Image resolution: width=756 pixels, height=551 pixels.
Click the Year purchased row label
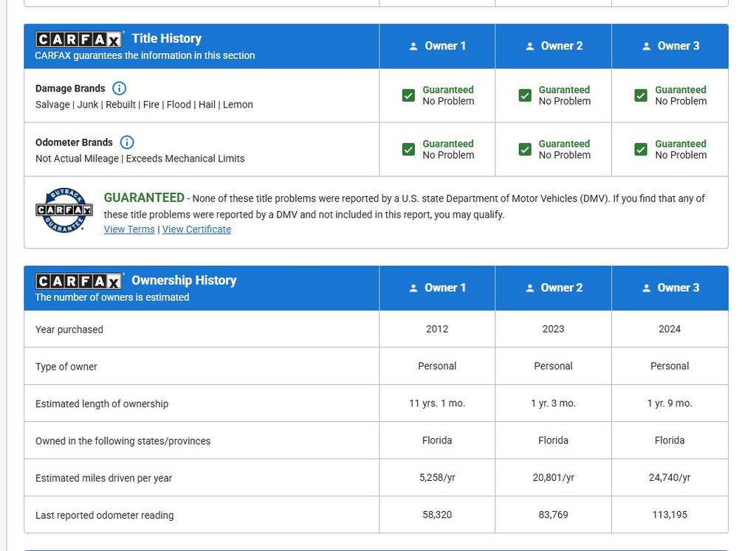[x=69, y=330]
